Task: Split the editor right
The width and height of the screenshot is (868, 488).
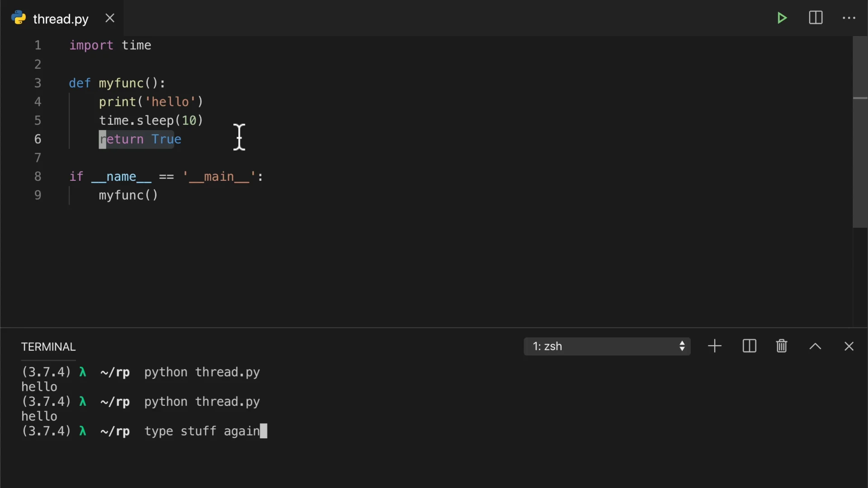Action: coord(816,18)
